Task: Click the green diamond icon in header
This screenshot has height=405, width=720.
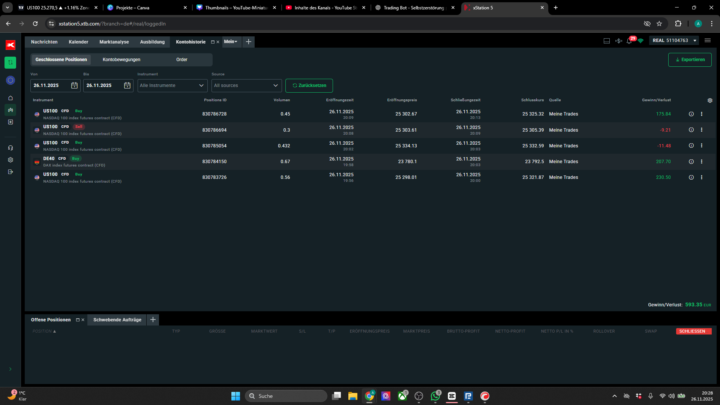Action: pyautogui.click(x=641, y=41)
